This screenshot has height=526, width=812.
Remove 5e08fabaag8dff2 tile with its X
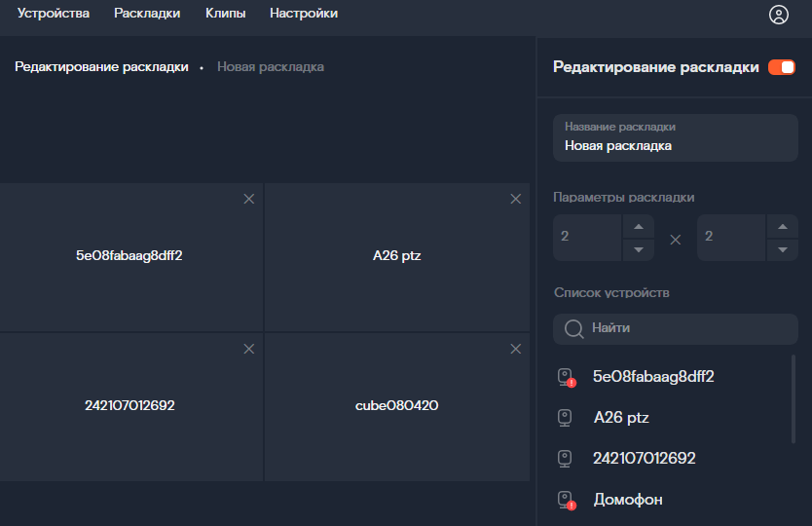[x=249, y=199]
